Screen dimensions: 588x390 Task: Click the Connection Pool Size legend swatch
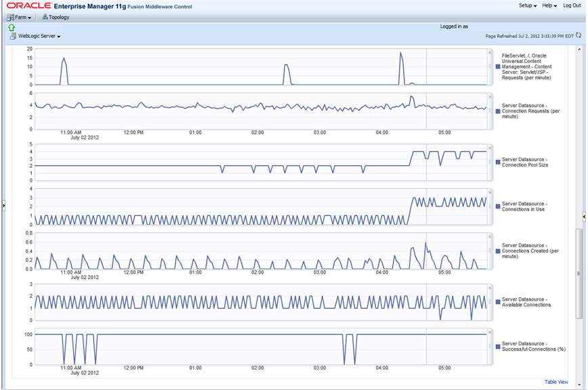[x=498, y=162]
